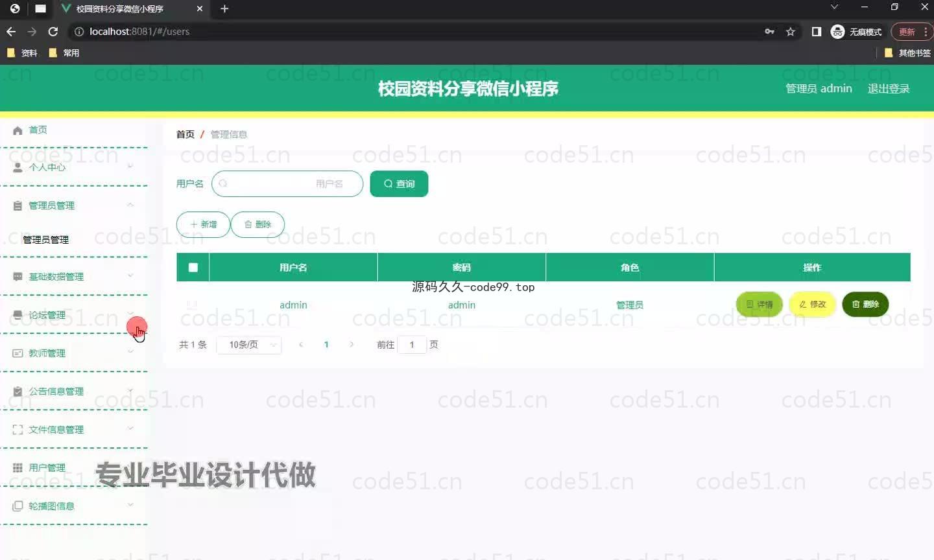Click the 管理员管理 clipboard icon
Image resolution: width=934 pixels, height=560 pixels.
click(18, 205)
